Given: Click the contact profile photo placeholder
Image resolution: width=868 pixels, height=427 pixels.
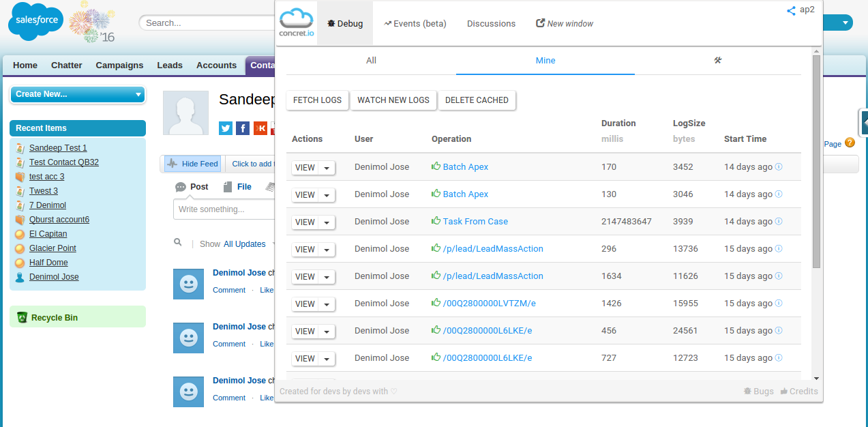Looking at the screenshot, I should [185, 113].
